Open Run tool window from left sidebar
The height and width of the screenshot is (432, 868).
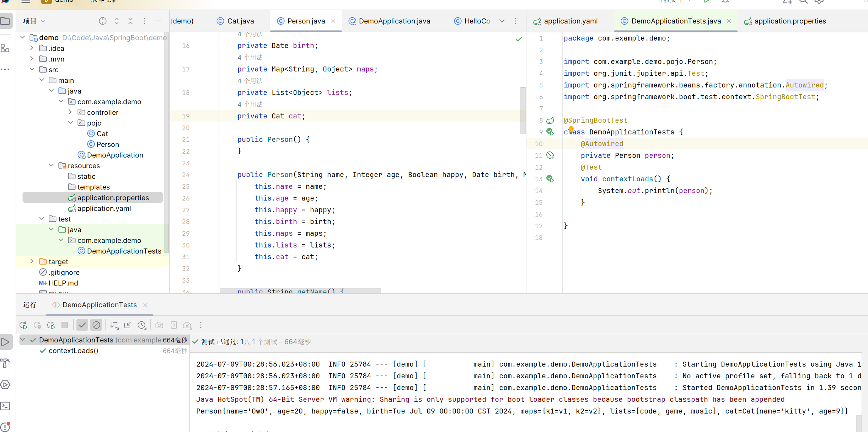click(6, 342)
